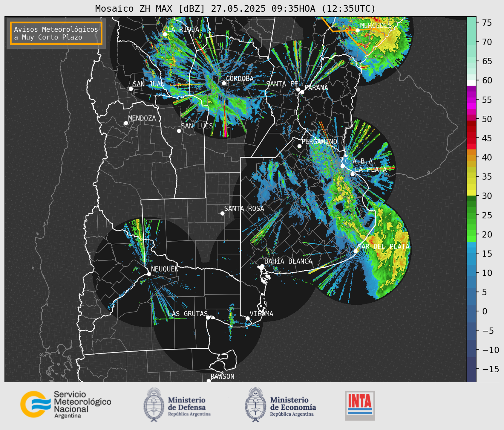Click the magenta 55 dBZ colorbar band

coord(471,100)
